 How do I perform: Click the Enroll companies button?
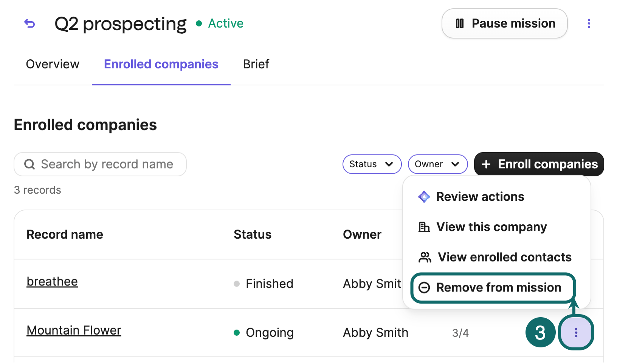pyautogui.click(x=539, y=164)
